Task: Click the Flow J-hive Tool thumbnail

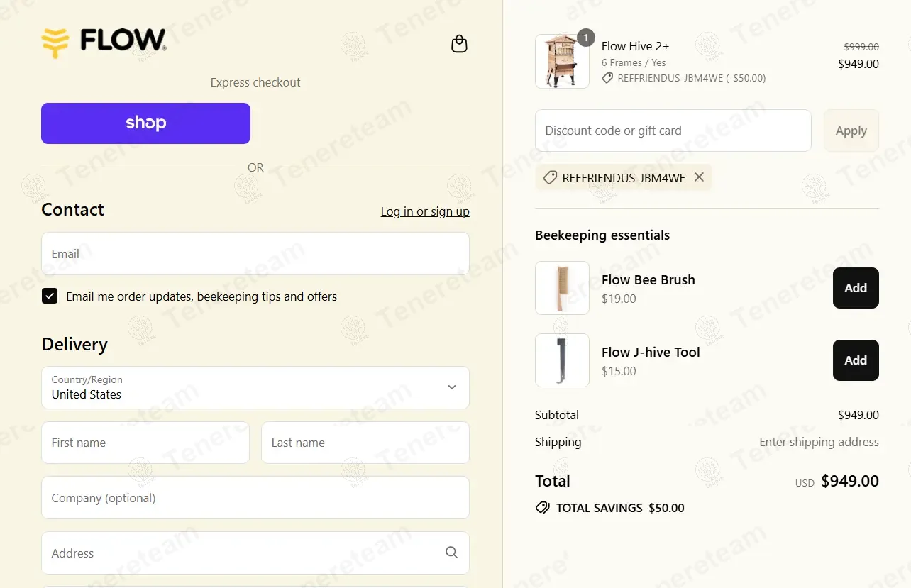Action: 562,360
